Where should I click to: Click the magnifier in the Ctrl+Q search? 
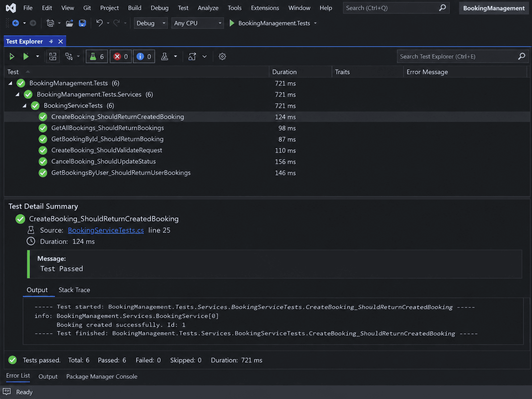pyautogui.click(x=443, y=8)
